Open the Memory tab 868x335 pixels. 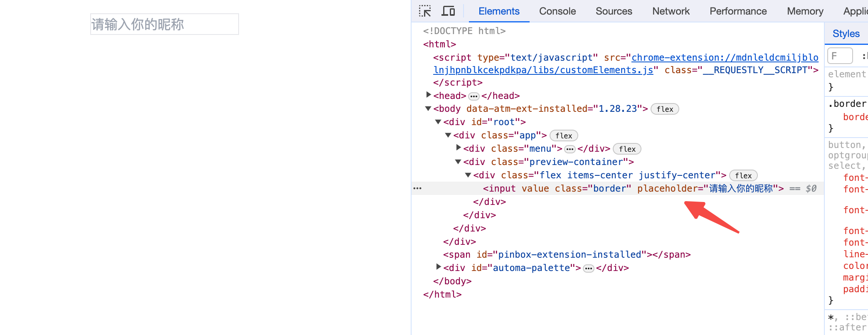[805, 11]
